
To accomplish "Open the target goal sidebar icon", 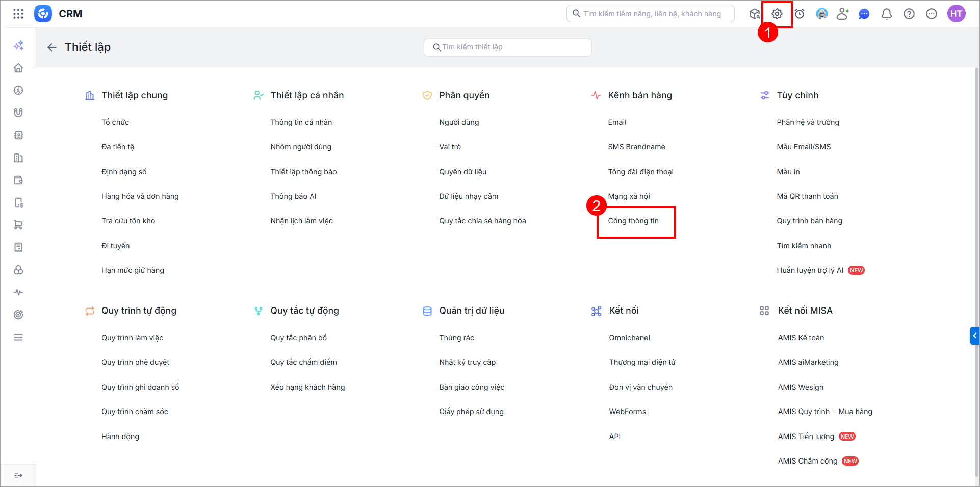I will coord(18,315).
